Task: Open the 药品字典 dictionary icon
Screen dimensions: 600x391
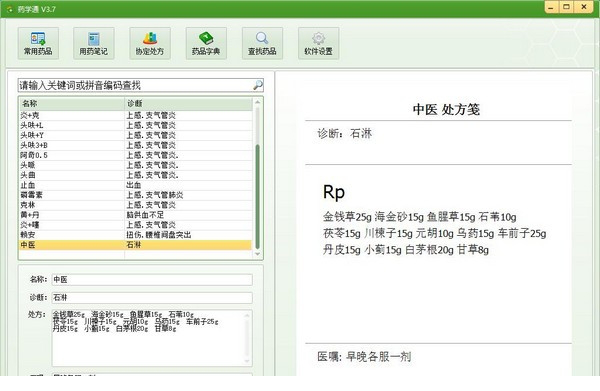Action: click(x=206, y=43)
